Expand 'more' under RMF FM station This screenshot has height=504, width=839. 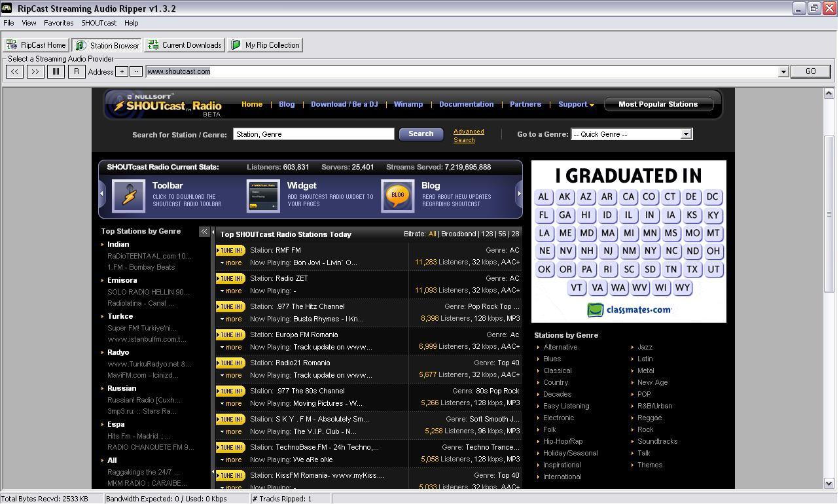tap(231, 262)
